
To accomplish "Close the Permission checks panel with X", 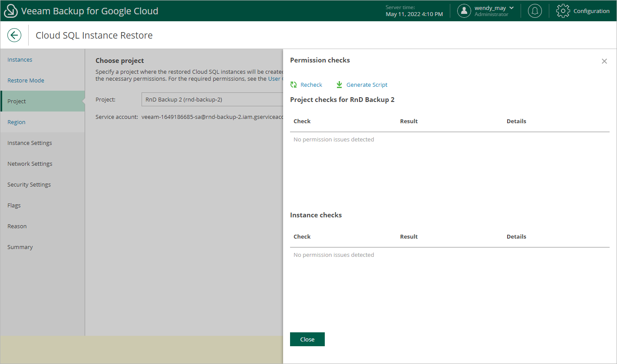I will coord(604,61).
